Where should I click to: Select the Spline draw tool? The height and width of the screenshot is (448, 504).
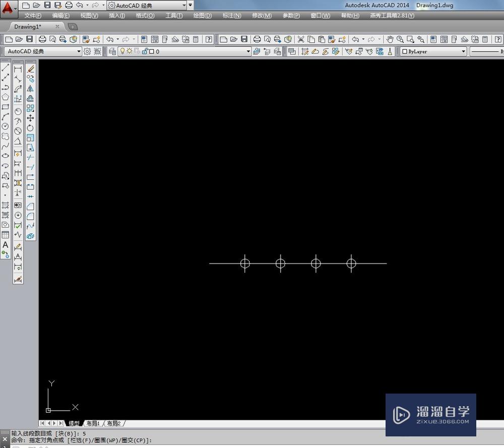click(6, 147)
